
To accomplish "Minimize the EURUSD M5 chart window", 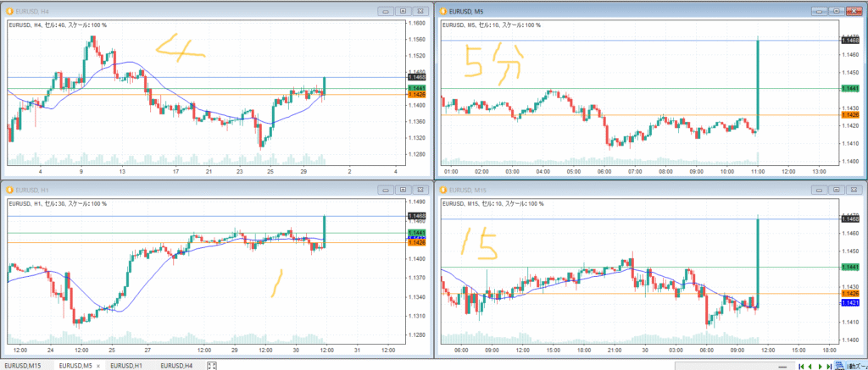I will pyautogui.click(x=818, y=11).
